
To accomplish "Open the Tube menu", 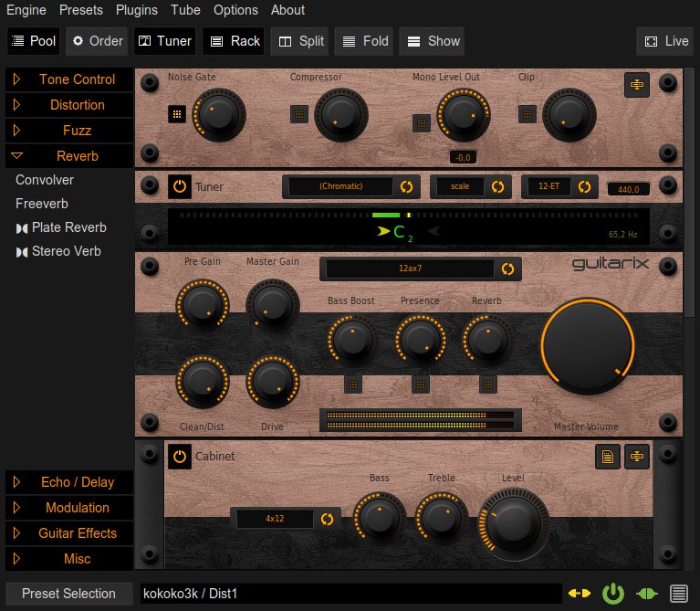I will point(185,10).
